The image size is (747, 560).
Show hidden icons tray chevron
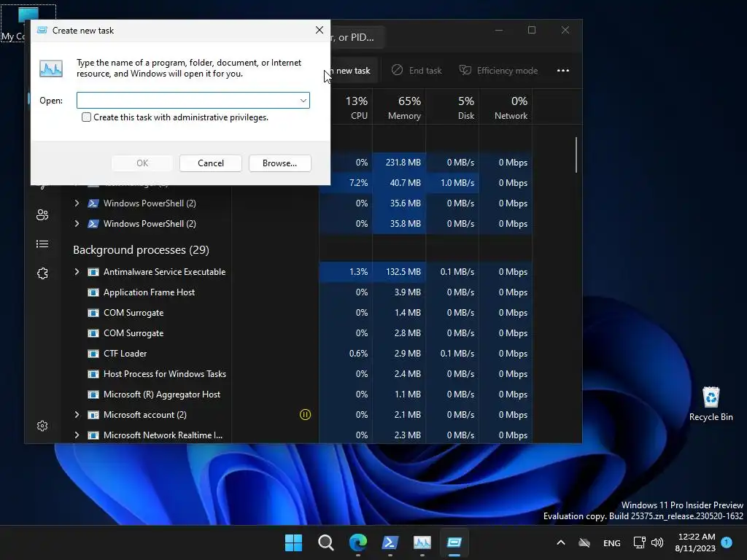coord(561,542)
